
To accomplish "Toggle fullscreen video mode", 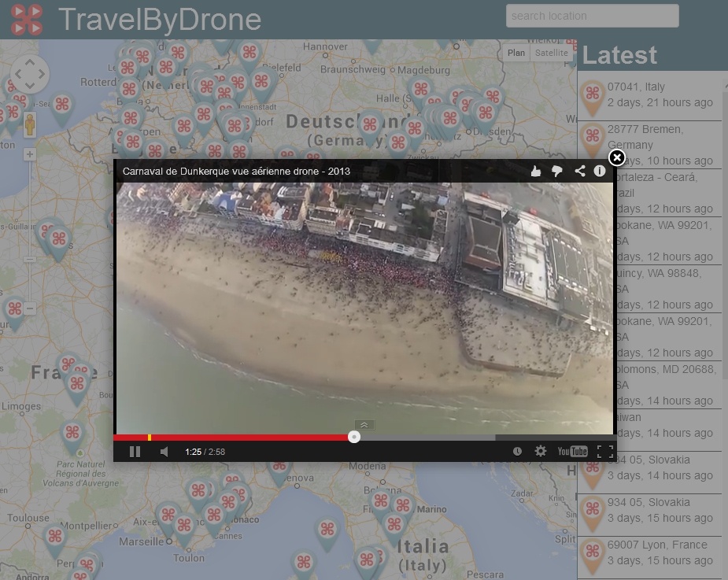I will (605, 452).
